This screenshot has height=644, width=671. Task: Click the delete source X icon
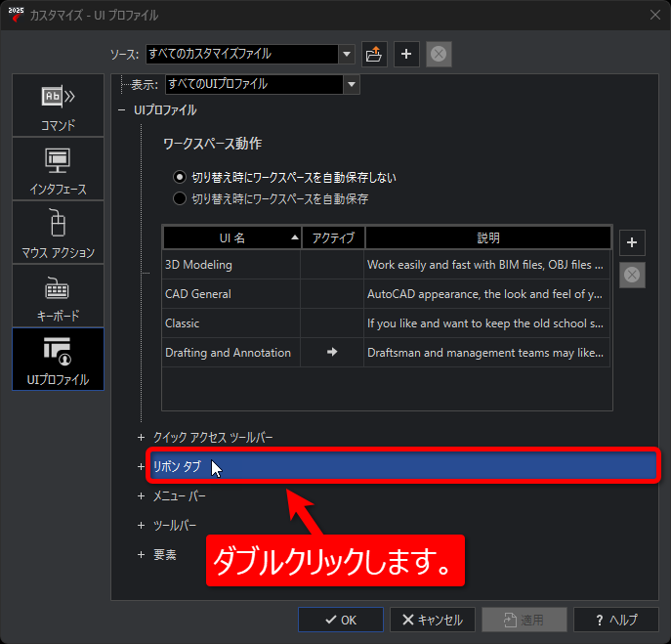point(439,55)
